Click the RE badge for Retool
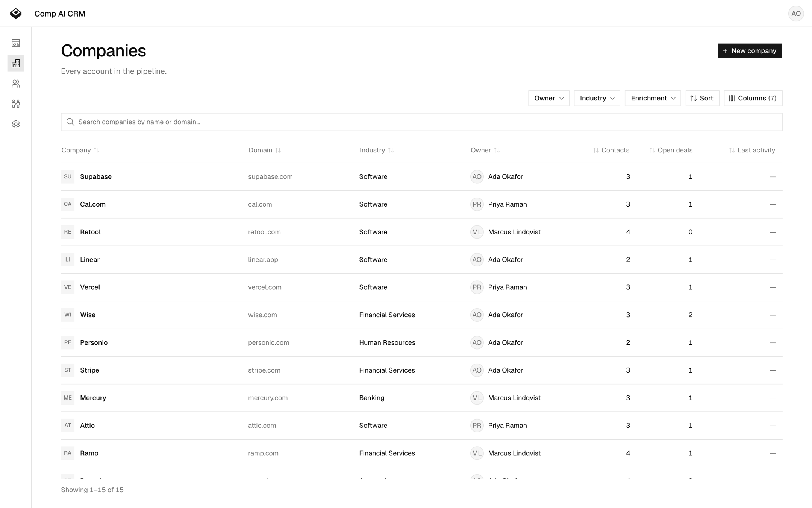Viewport: 812px width, 508px height. click(68, 232)
